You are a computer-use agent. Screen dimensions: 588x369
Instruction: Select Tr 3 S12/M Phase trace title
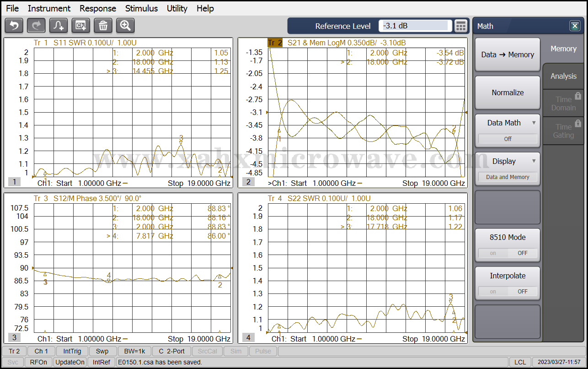(x=88, y=198)
